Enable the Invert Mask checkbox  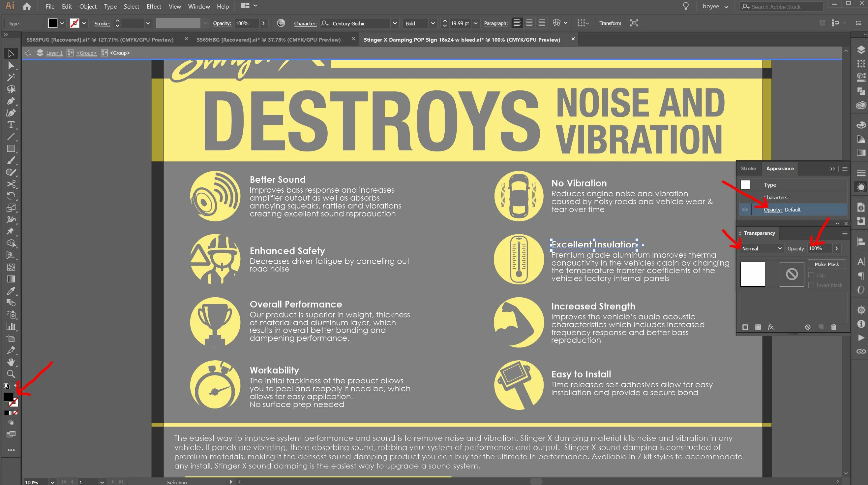(811, 285)
